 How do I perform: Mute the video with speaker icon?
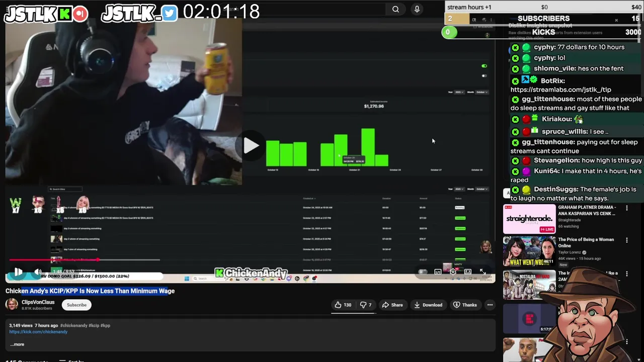38,272
